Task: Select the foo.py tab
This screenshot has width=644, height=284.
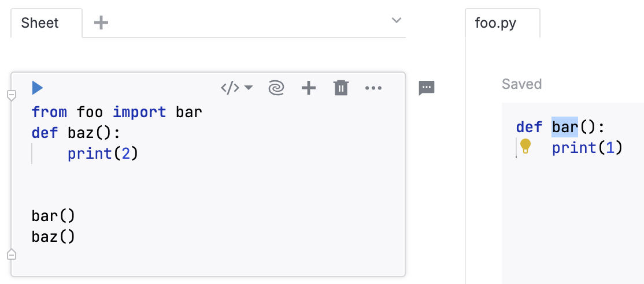Action: tap(495, 24)
